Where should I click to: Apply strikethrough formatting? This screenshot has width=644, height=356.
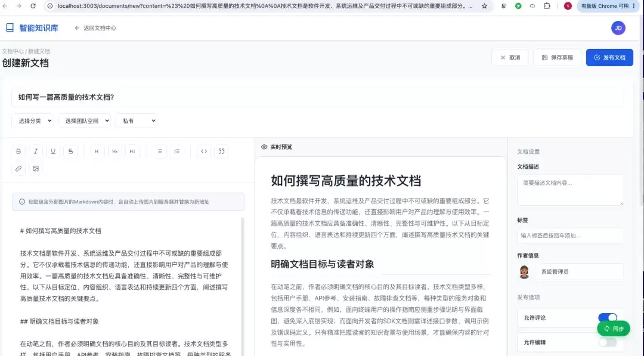click(x=70, y=151)
